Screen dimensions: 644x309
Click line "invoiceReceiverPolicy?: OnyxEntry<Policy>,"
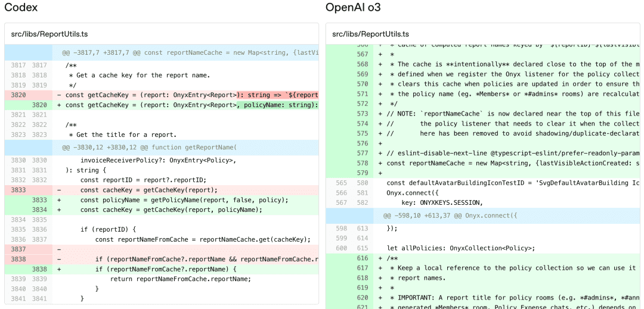[x=158, y=160]
